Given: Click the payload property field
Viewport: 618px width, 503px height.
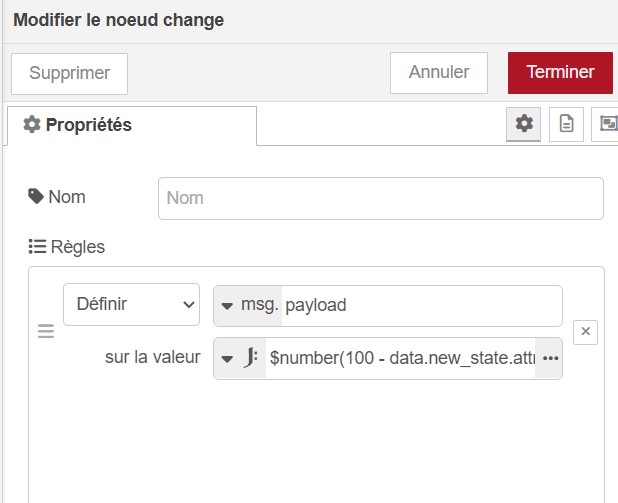Looking at the screenshot, I should [x=422, y=306].
